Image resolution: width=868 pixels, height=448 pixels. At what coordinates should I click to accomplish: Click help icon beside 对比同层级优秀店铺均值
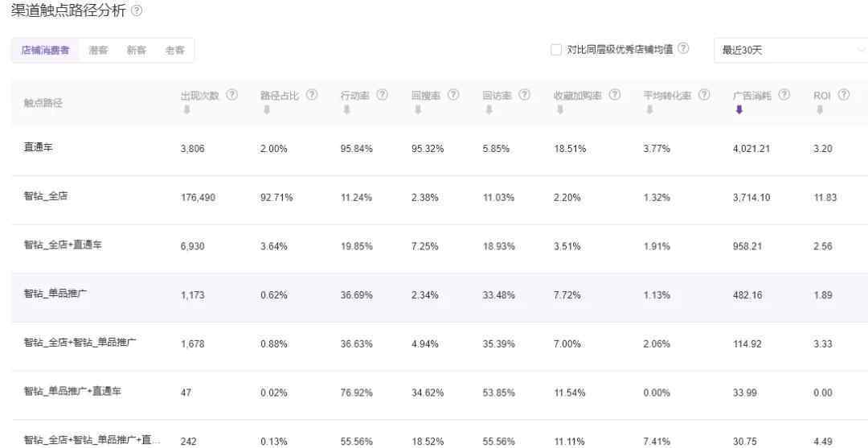tap(683, 49)
